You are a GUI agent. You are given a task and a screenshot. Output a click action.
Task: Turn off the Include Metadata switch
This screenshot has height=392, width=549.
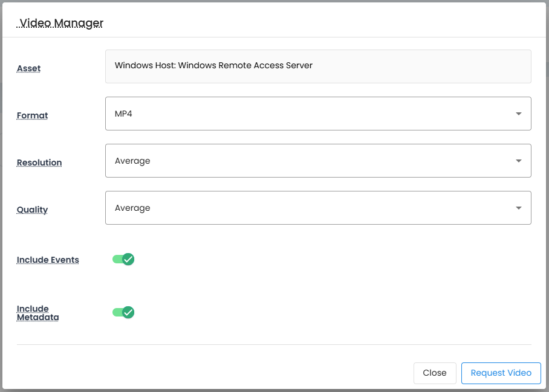click(123, 312)
